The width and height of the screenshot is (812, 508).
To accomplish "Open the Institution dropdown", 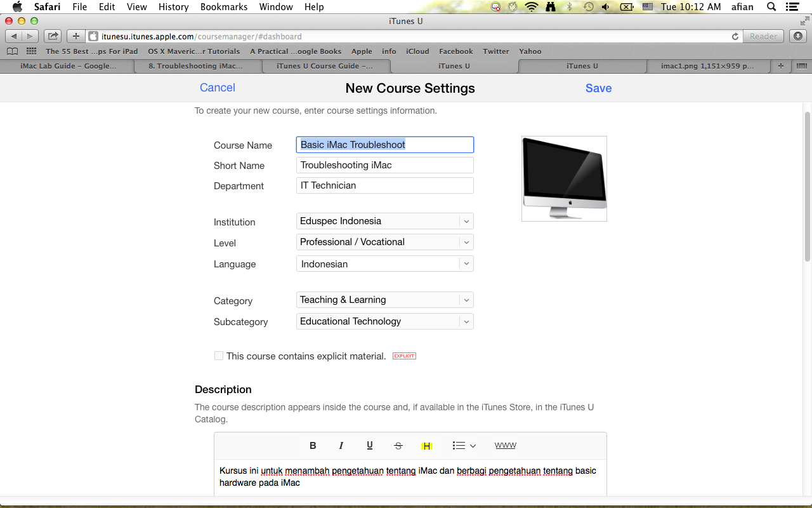I will pos(384,221).
